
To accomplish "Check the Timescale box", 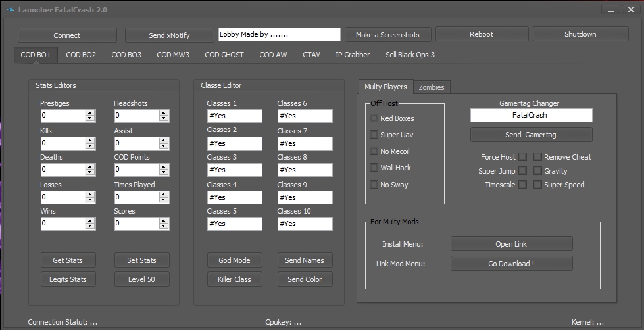I will [x=522, y=185].
